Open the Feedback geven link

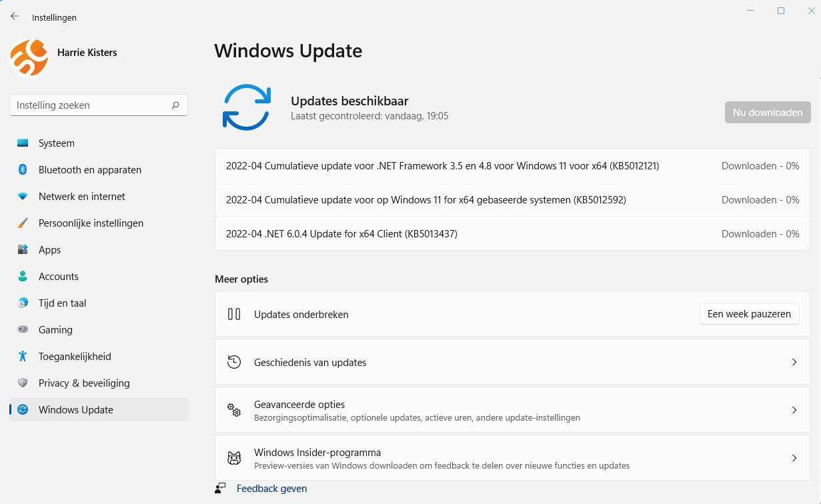click(272, 489)
